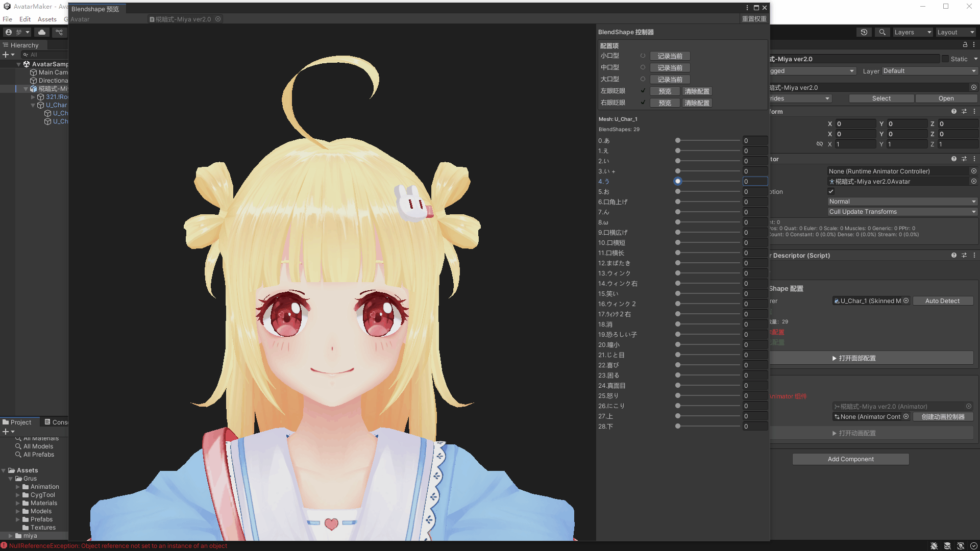Click the 0.あ blendshape value field
980x551 pixels.
point(754,141)
